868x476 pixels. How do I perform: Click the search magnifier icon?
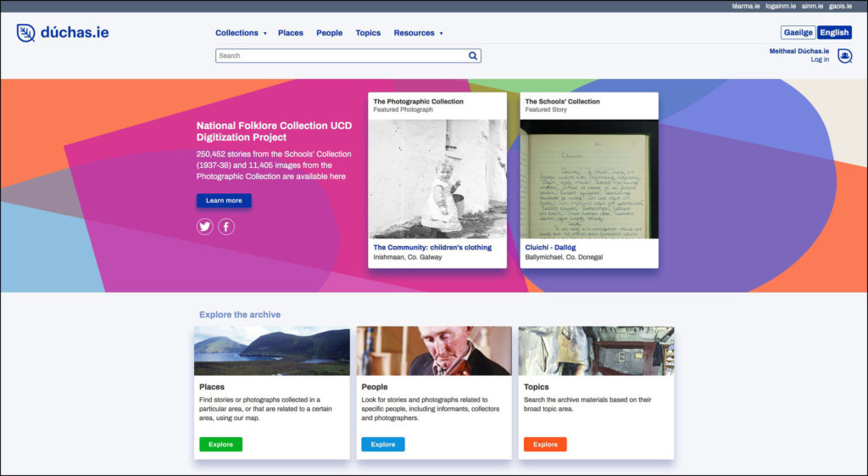pyautogui.click(x=473, y=56)
